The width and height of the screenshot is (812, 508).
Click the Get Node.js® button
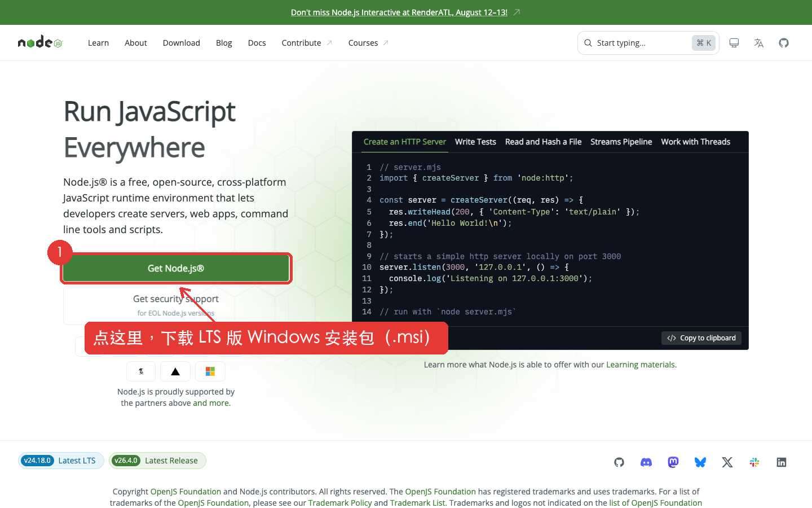tap(176, 268)
